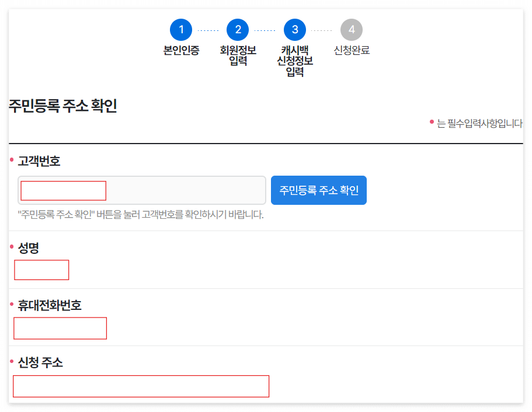Image resolution: width=532 pixels, height=412 pixels.
Task: Select the 성명 text field
Action: [41, 270]
